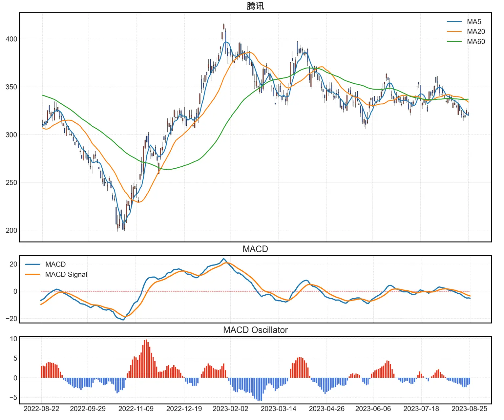This screenshot has width=504, height=420.
Task: Click the MA60 green legend line swatch
Action: pyautogui.click(x=454, y=41)
